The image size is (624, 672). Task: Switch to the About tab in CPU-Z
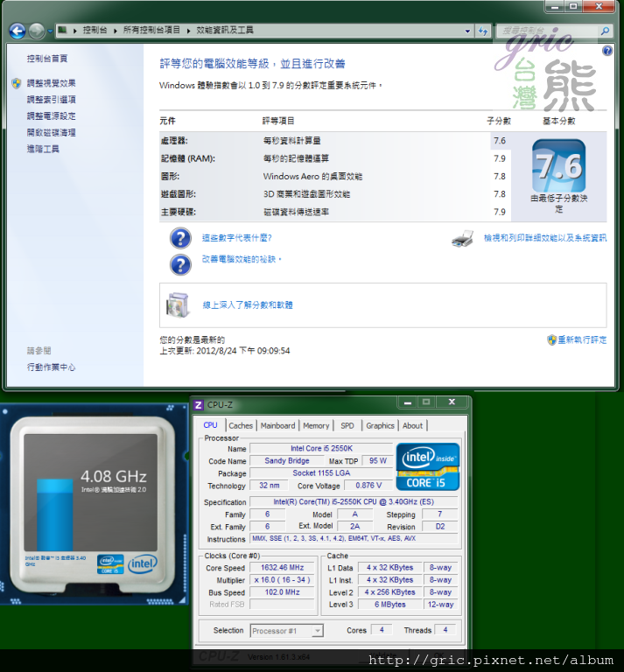[x=412, y=425]
